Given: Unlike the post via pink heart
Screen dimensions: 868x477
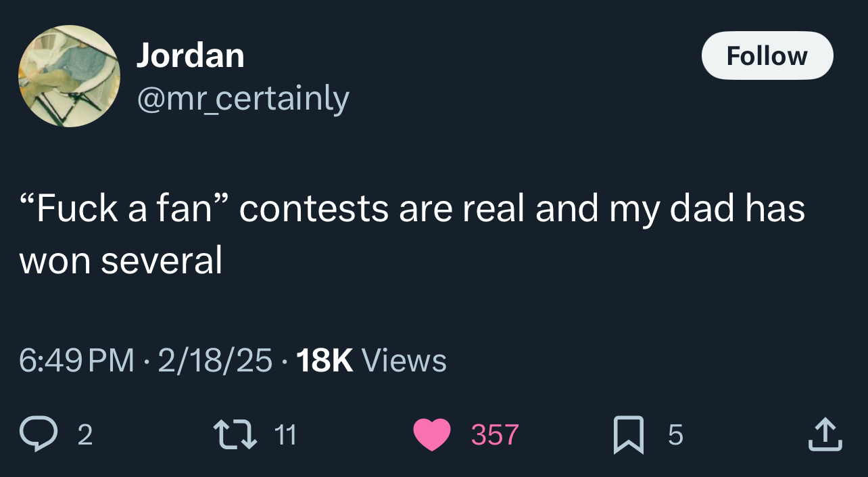Looking at the screenshot, I should [x=432, y=434].
